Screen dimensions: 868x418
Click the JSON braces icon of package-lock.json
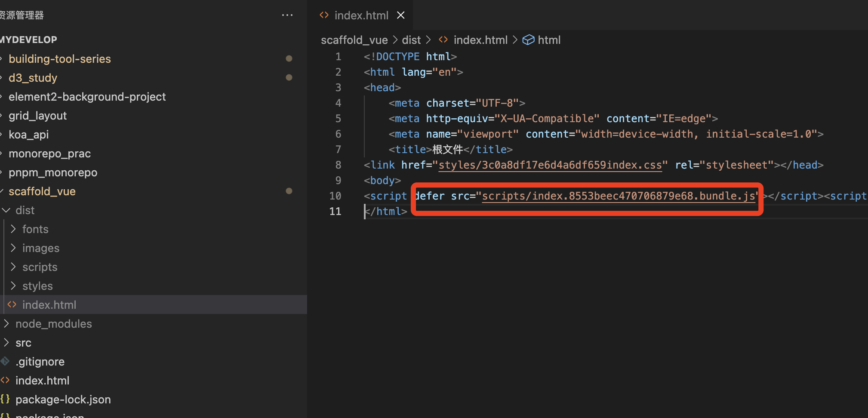5,399
